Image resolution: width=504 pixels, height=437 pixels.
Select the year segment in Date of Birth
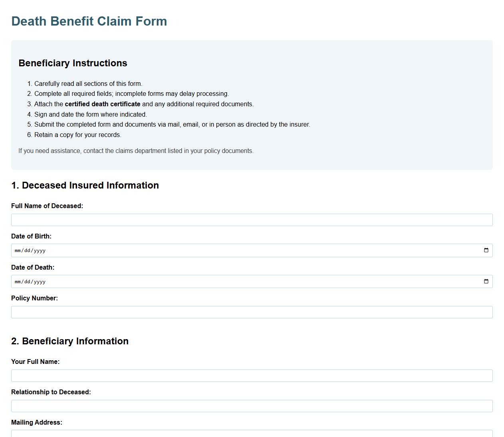coord(40,250)
